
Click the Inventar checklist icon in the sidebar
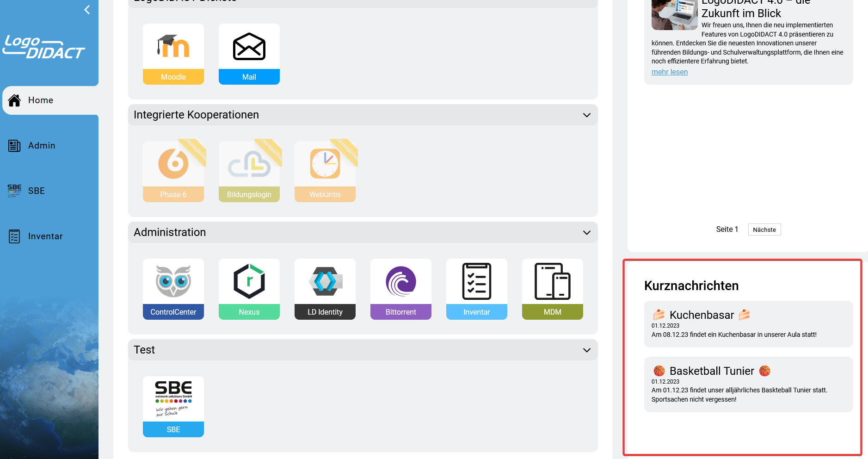[14, 236]
